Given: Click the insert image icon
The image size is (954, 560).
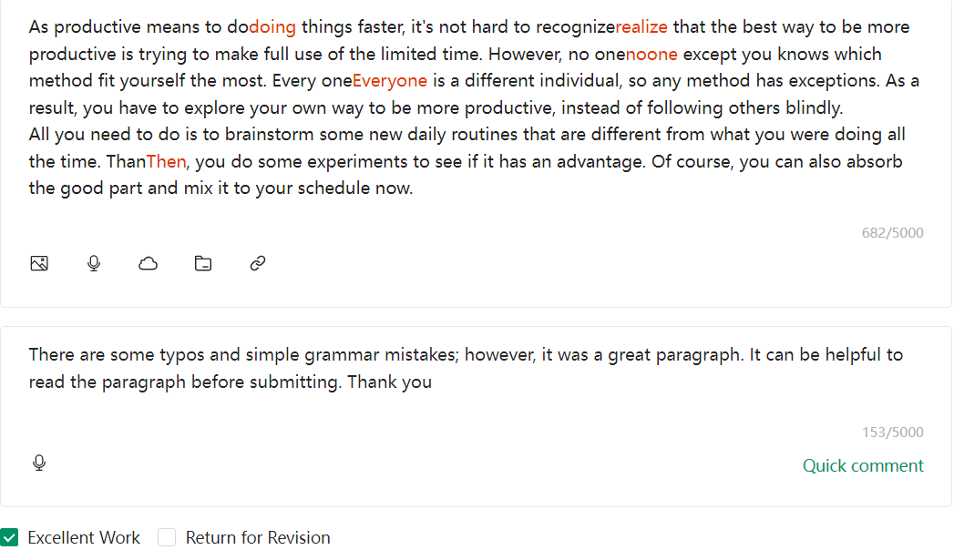Looking at the screenshot, I should (39, 264).
